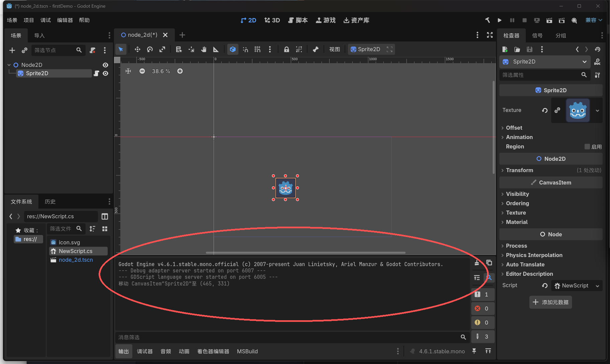Click the Select mode arrow tool
Screen dimensions: 610x364
tap(121, 49)
